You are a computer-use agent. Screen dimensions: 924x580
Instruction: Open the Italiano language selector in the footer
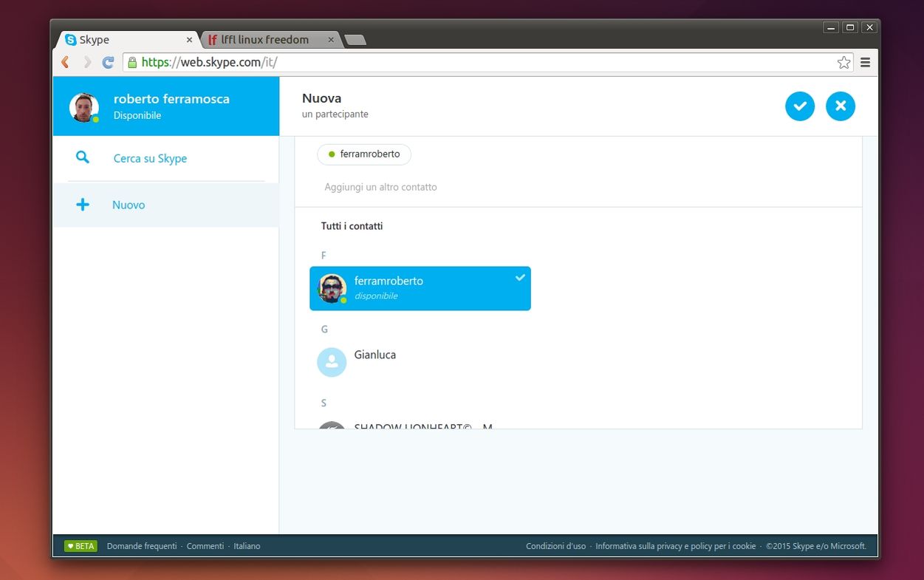coord(247,546)
